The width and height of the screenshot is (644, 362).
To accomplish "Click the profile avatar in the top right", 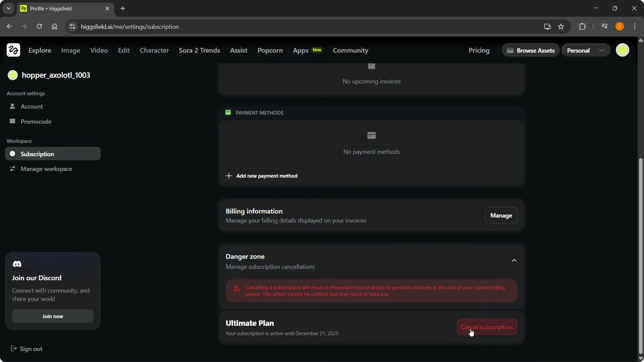I will [x=623, y=50].
